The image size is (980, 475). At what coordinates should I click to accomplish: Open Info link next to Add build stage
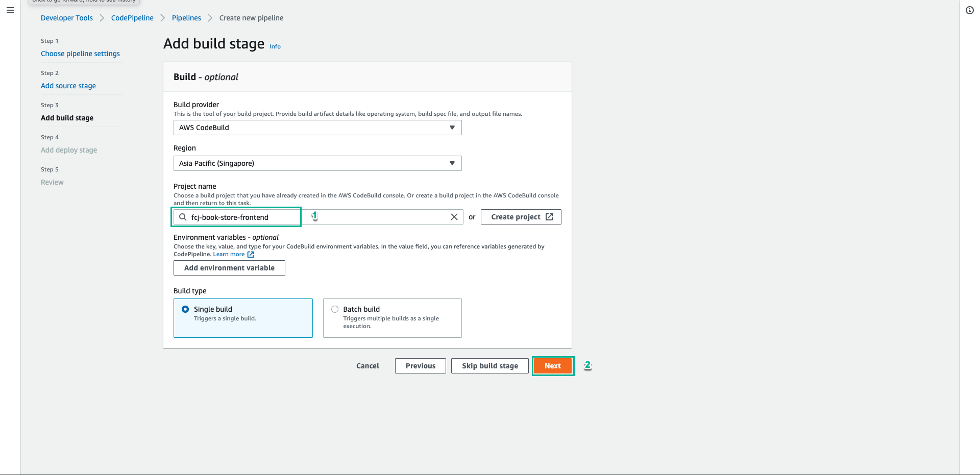coord(275,46)
